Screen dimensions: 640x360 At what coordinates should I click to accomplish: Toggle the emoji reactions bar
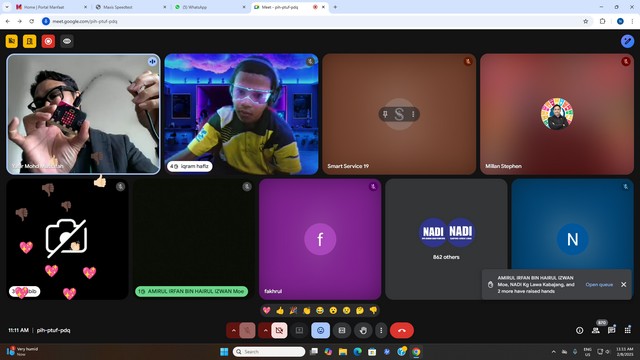pos(320,330)
